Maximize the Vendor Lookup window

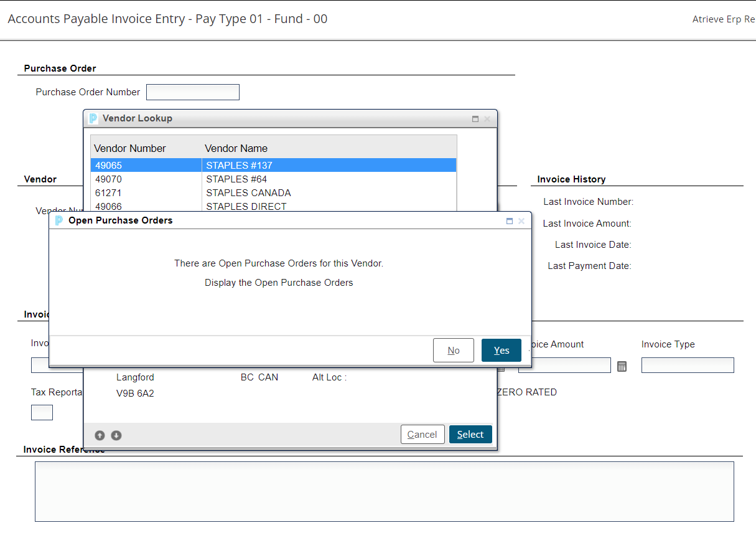coord(475,119)
